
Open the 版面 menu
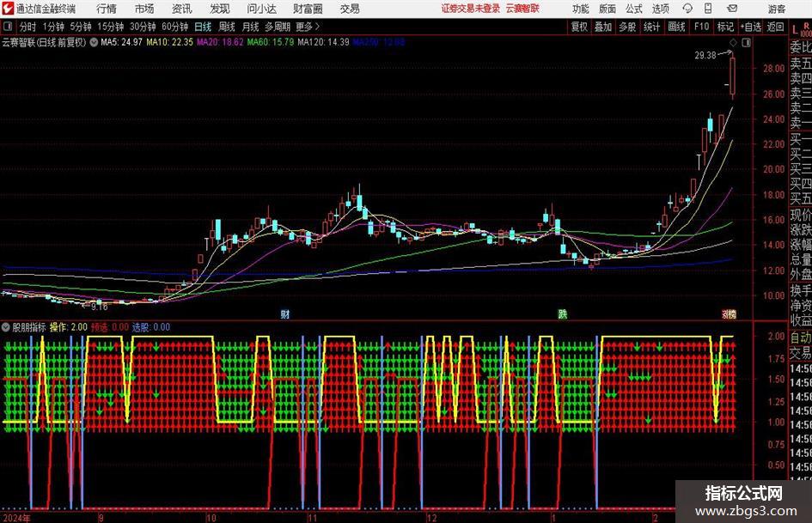pyautogui.click(x=607, y=9)
